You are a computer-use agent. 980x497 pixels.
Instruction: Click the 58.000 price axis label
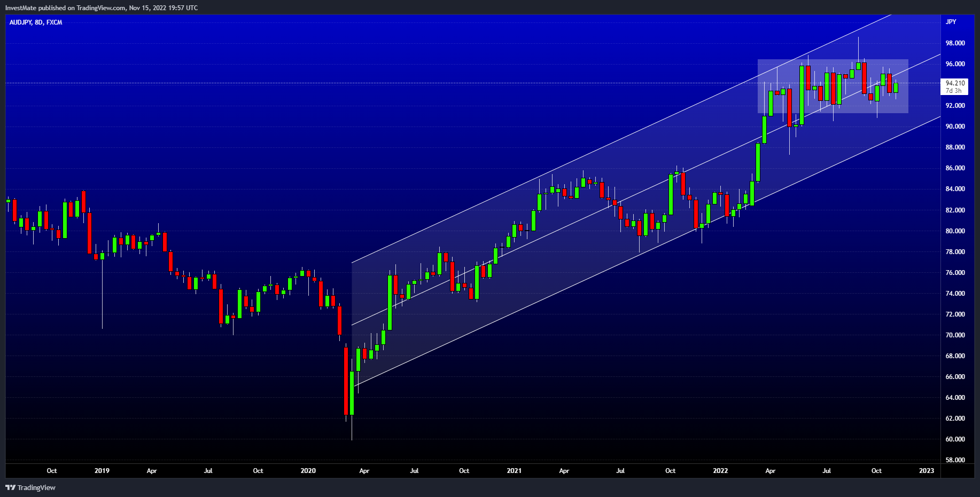(955, 460)
